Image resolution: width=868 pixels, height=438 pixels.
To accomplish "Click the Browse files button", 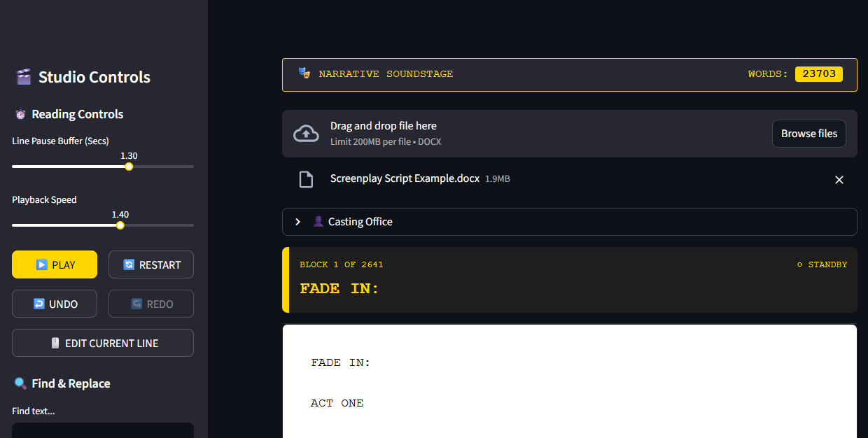I will pyautogui.click(x=808, y=134).
